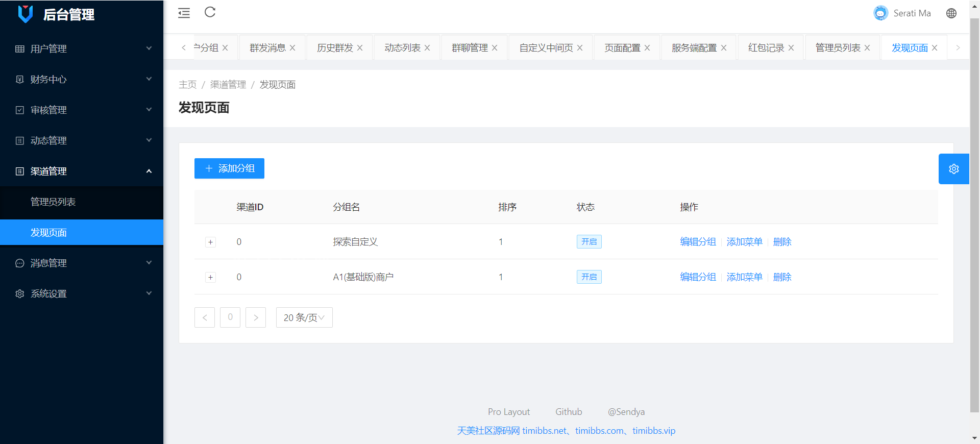Expand the 探索自定义 row
Screen dimensions: 980x444
[210, 242]
